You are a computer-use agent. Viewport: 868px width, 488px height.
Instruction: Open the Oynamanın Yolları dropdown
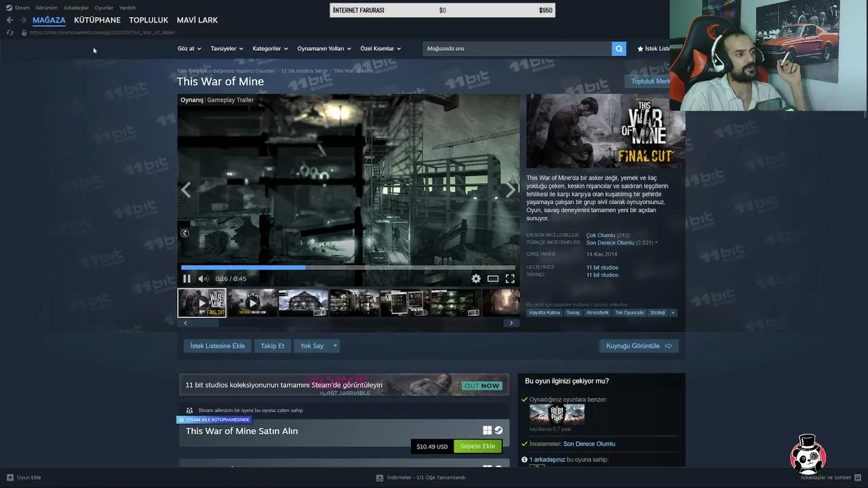(x=324, y=49)
